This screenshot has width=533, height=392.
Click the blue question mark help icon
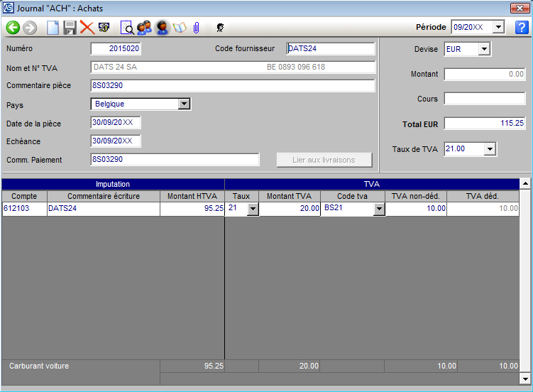[522, 28]
